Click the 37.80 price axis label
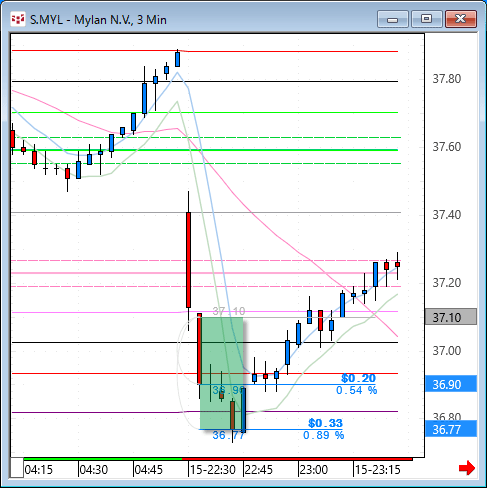This screenshot has width=487, height=488. [x=447, y=79]
